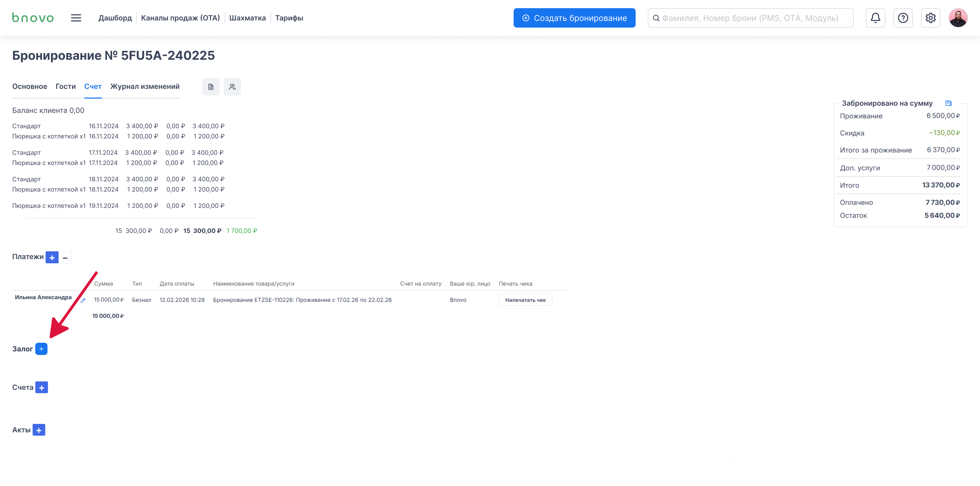980x486 pixels.
Task: Open the user avatar profile
Action: (958, 18)
